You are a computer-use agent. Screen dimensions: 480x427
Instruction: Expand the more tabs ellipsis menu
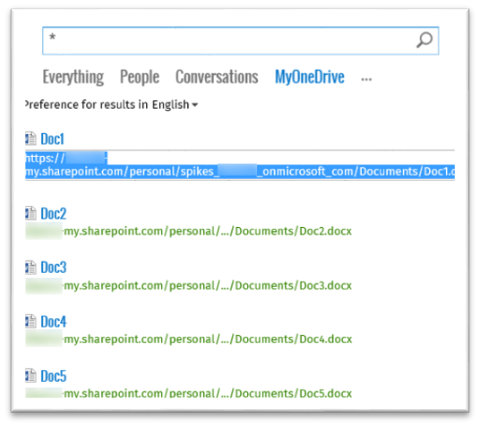366,79
